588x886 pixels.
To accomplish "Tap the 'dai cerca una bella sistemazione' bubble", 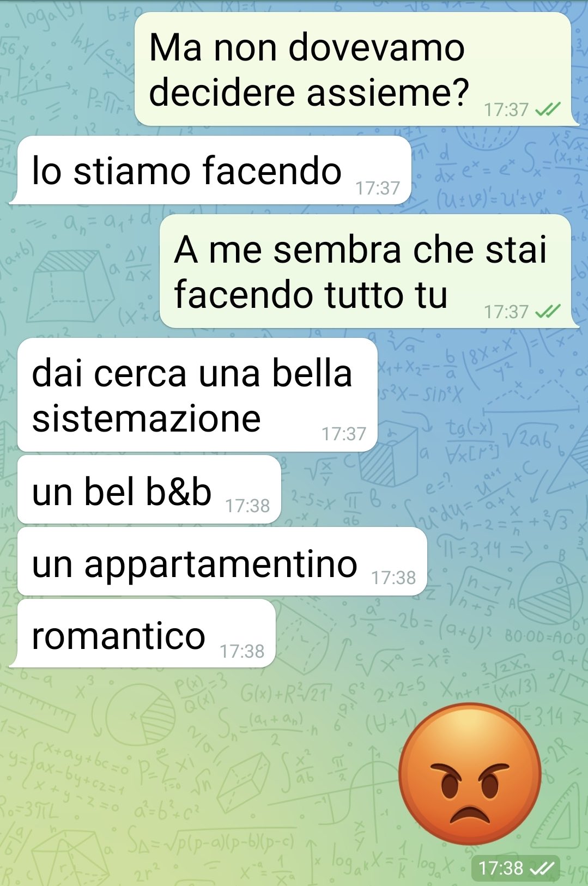I will click(197, 395).
